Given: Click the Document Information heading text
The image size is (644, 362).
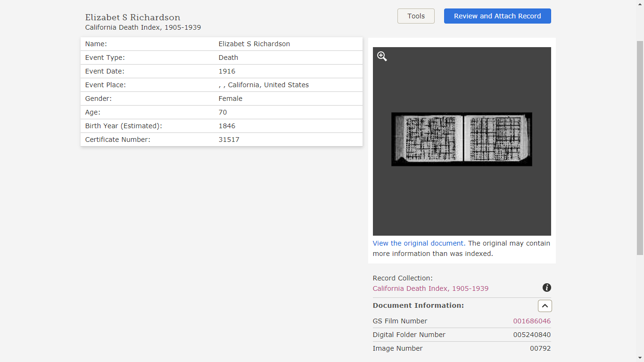Looking at the screenshot, I should pos(418,305).
